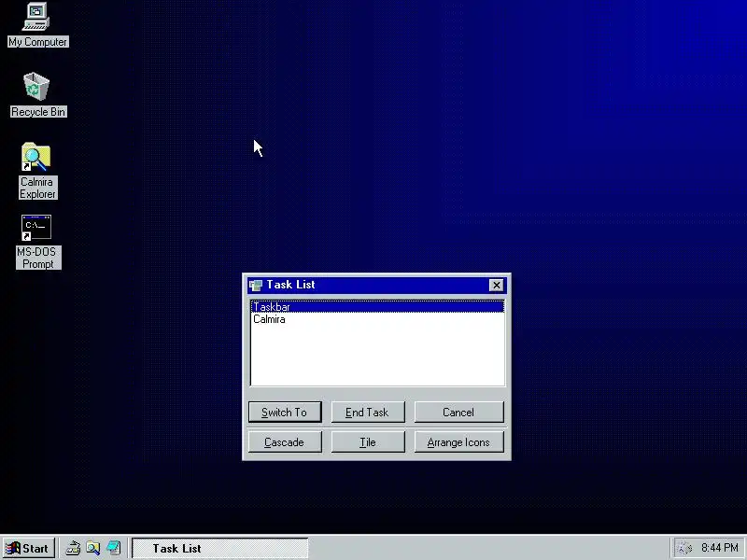
Task: Cancel the Task List dialog
Action: [458, 413]
